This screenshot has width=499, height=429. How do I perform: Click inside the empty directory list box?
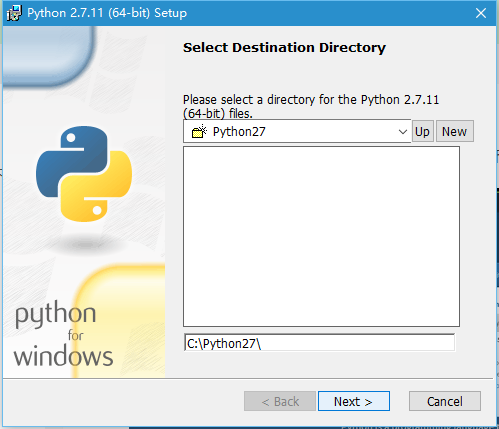click(x=321, y=236)
